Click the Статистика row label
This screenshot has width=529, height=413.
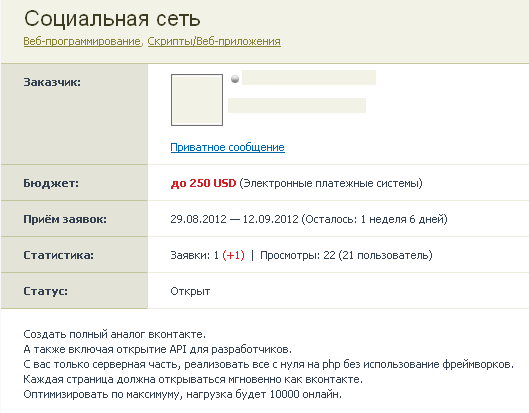(x=58, y=255)
